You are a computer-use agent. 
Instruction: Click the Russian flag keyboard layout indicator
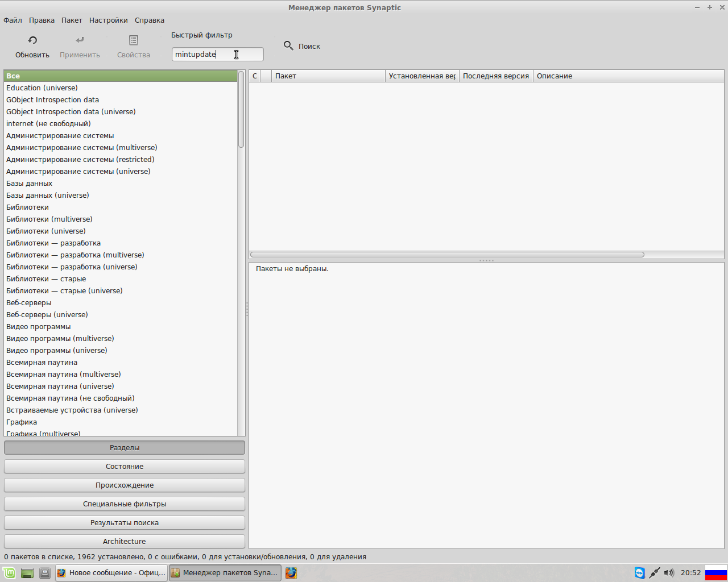[x=715, y=573]
